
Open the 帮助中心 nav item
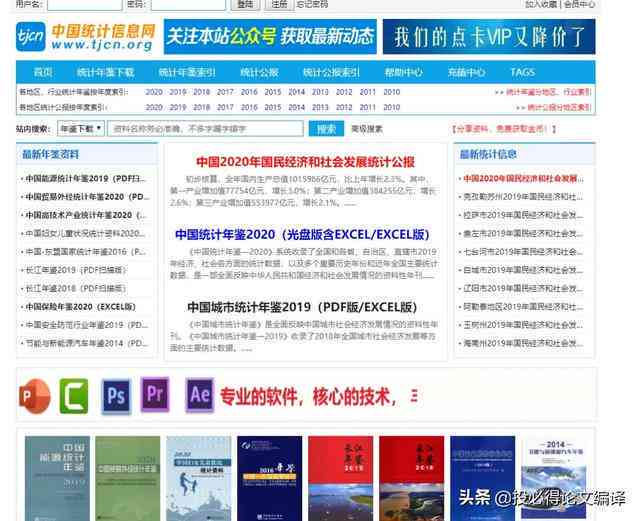pos(403,72)
